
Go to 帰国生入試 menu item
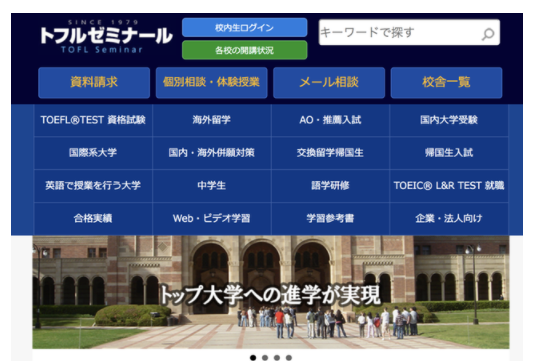coord(449,153)
